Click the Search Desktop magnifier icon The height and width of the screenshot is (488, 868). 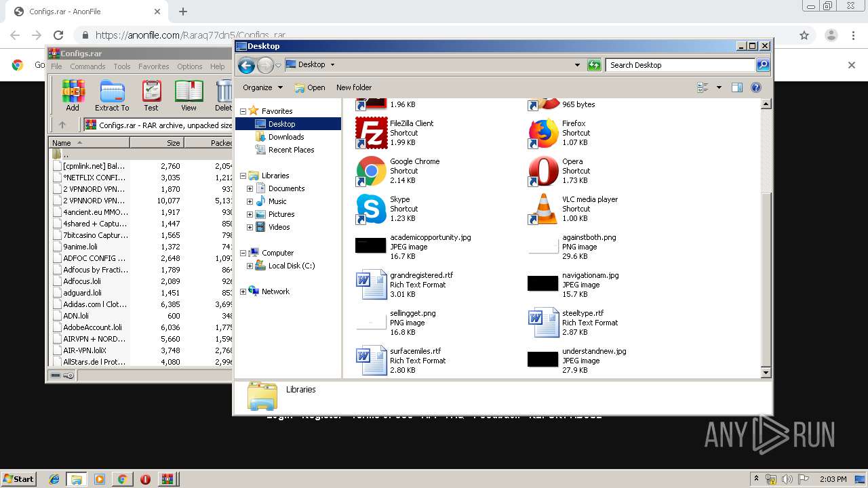pos(763,65)
